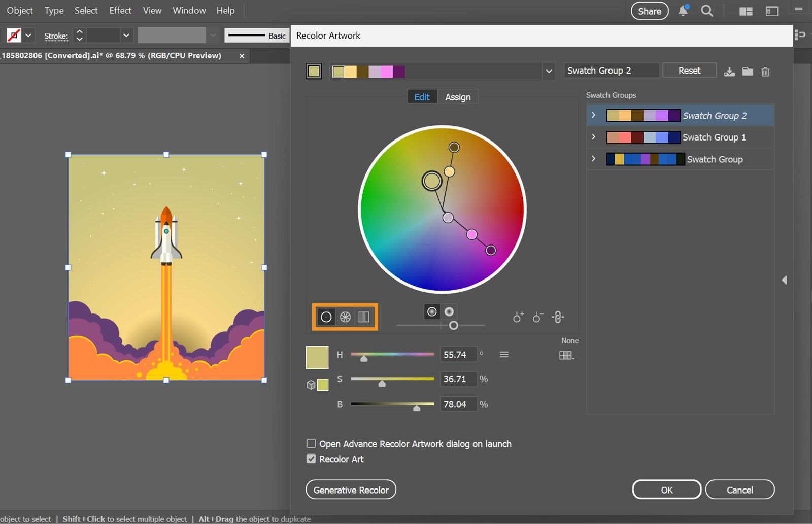Expand the Swatch Group entry chevron
This screenshot has width=812, height=524.
594,159
